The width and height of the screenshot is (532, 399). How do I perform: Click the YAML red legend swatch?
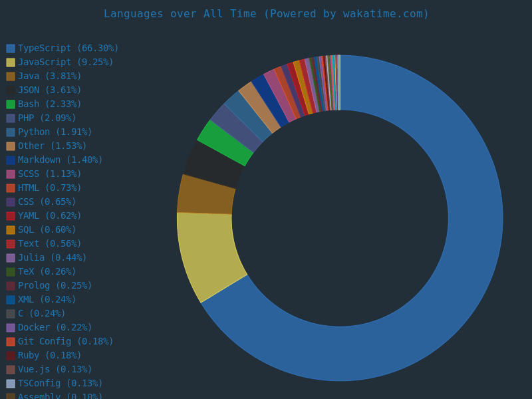pyautogui.click(x=11, y=216)
